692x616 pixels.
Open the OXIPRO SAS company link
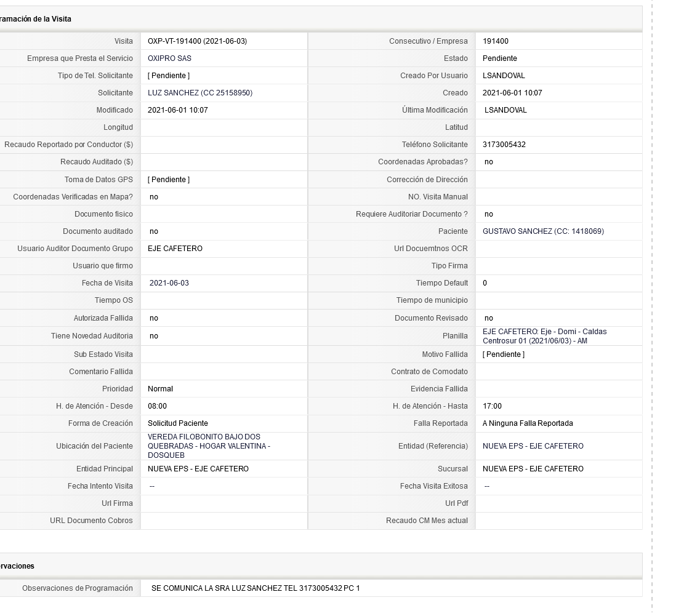tap(169, 58)
